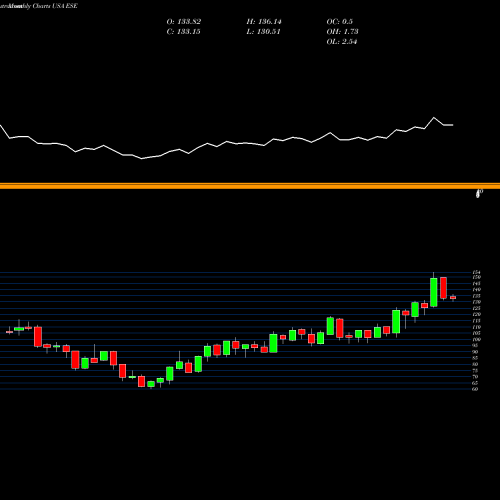The height and width of the screenshot is (500, 500).
Task: Click the OH: 1.73 reading
Action: click(342, 32)
